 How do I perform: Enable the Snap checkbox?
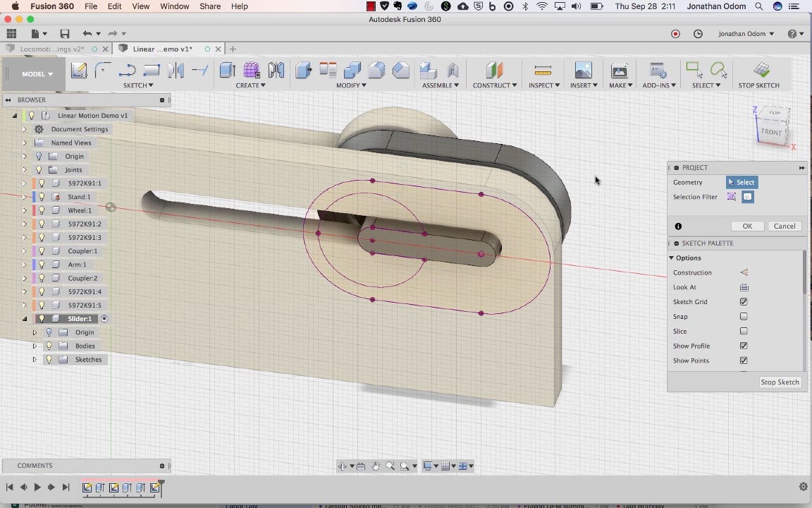(744, 317)
